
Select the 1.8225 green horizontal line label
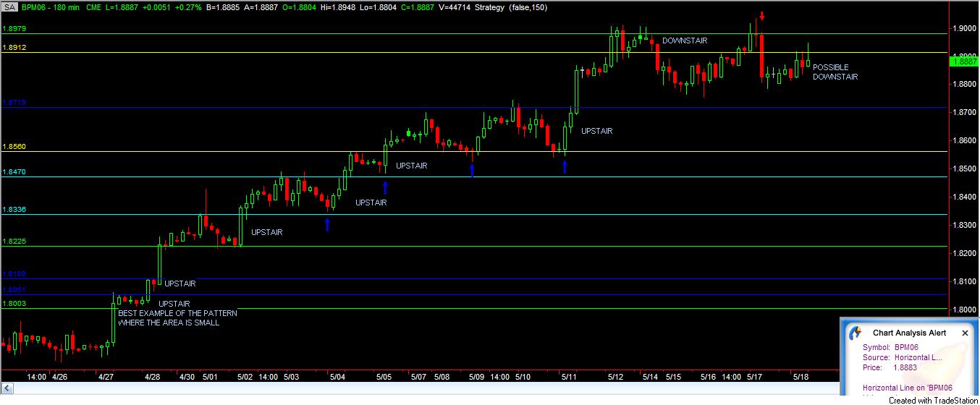pos(14,242)
